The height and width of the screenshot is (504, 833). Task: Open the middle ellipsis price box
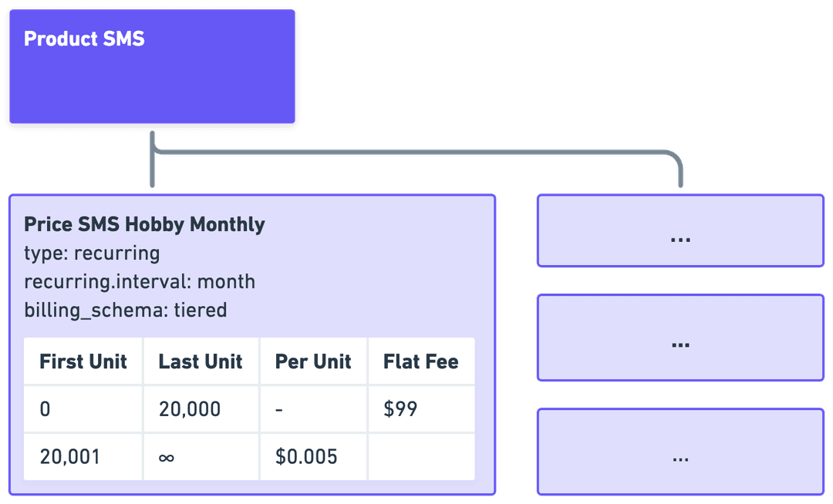[680, 338]
